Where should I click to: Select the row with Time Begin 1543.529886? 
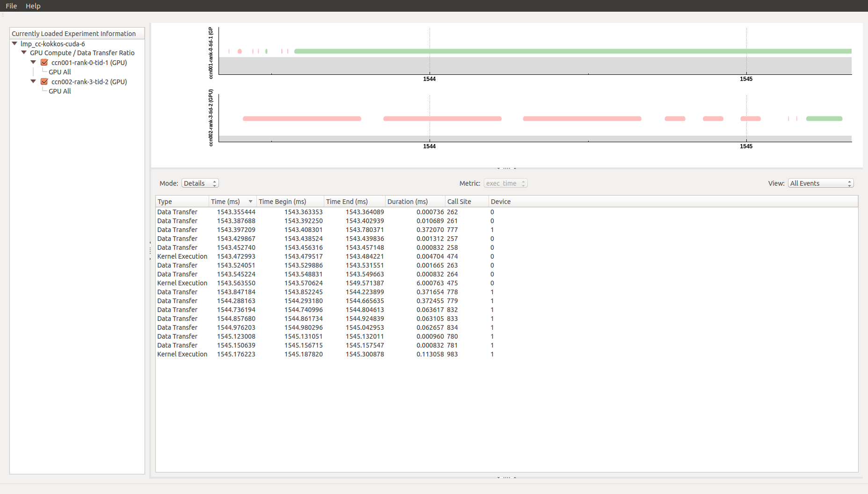(x=507, y=265)
